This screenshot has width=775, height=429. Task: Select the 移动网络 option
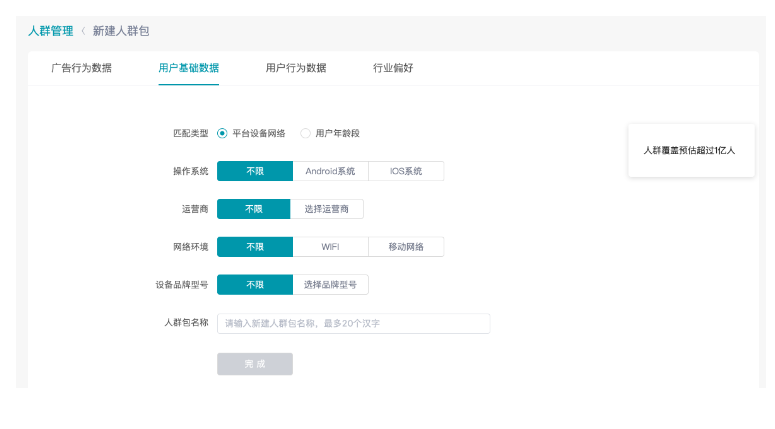pos(405,247)
